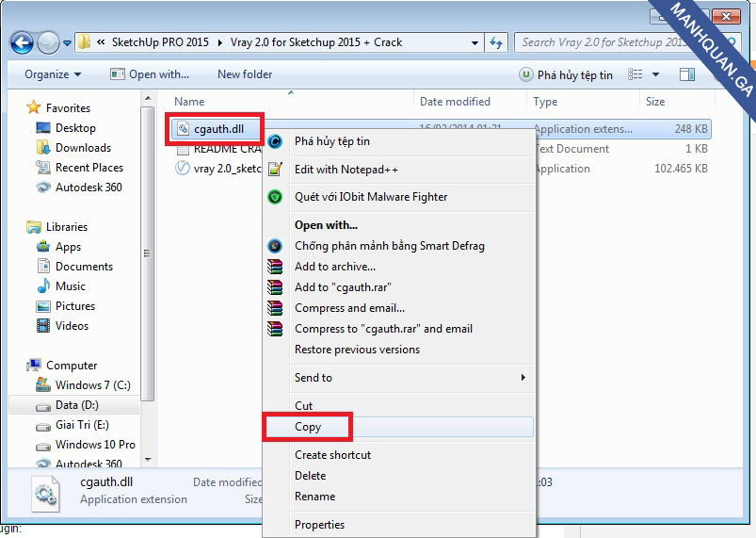Open the recent locations dropdown arrow
Viewport: 756px width, 538px height.
click(x=68, y=43)
